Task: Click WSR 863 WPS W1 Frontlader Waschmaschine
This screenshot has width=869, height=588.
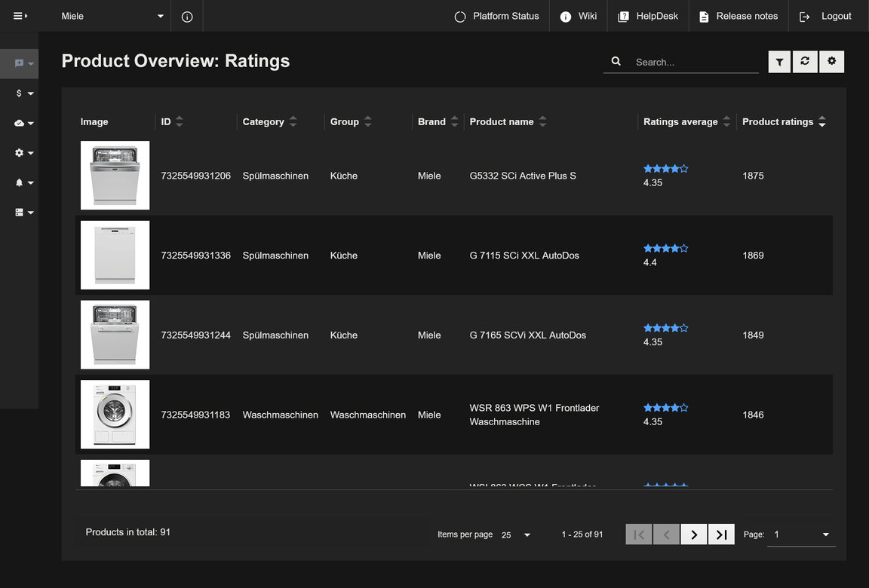Action: click(534, 415)
